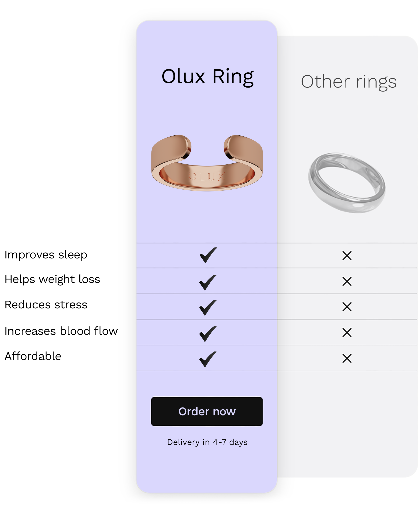Click the Improves sleep feature label
Image resolution: width=420 pixels, height=511 pixels.
[46, 255]
